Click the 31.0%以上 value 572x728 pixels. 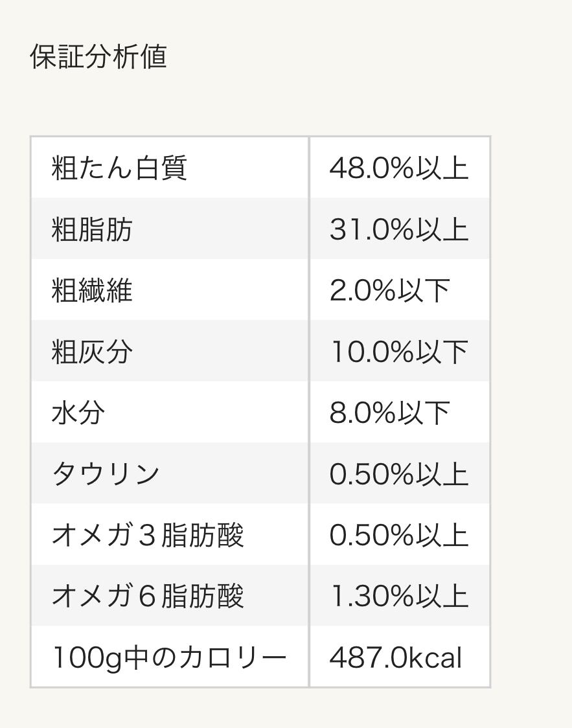coord(398,229)
